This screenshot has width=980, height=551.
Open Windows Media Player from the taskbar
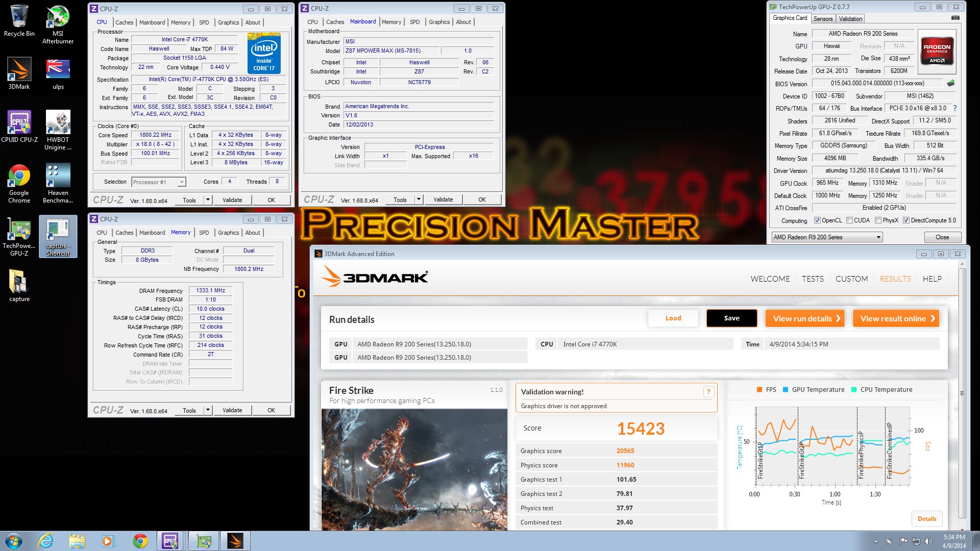point(108,541)
